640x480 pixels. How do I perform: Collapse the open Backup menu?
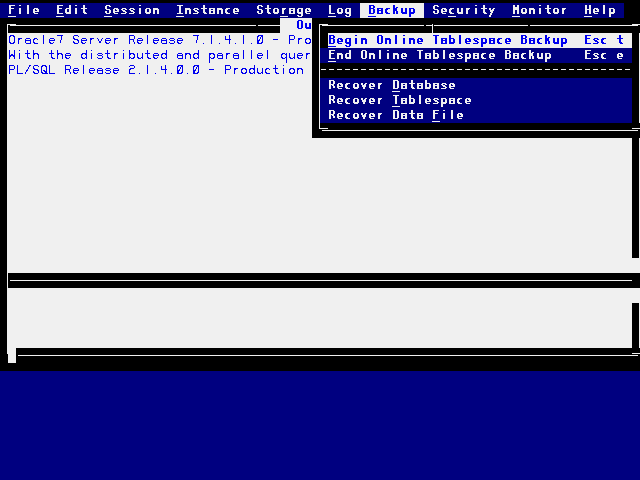coord(392,10)
